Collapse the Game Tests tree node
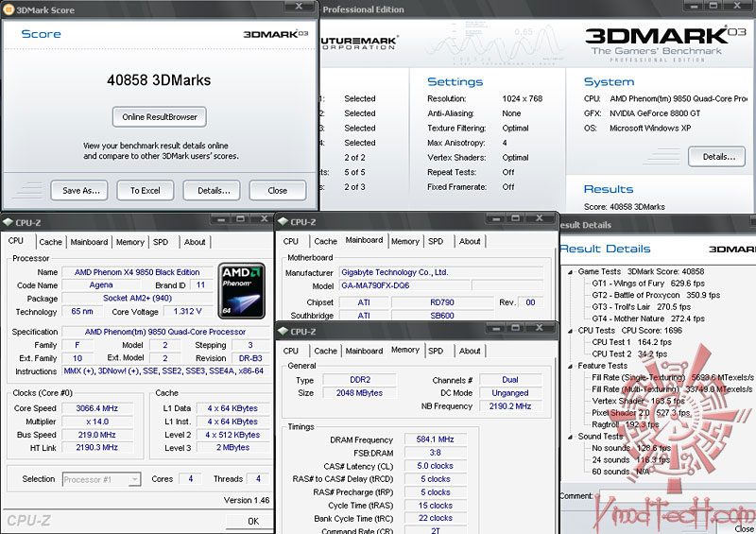The image size is (756, 534). [x=570, y=272]
